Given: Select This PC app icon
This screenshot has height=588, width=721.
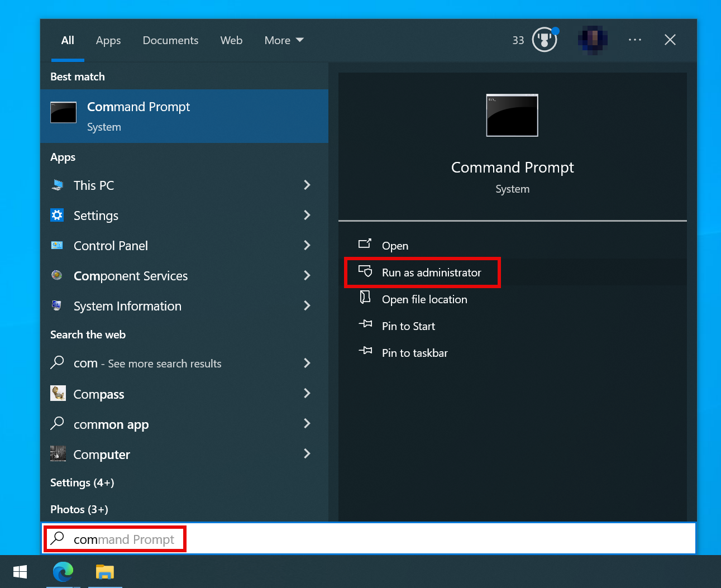Looking at the screenshot, I should click(x=57, y=185).
